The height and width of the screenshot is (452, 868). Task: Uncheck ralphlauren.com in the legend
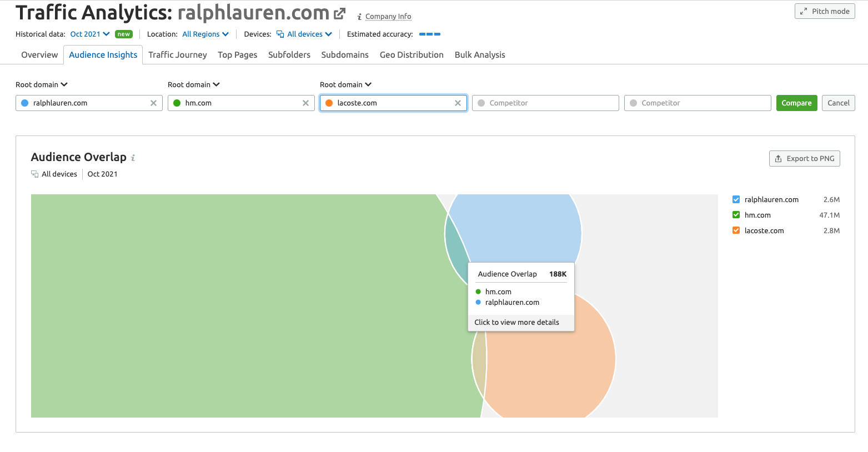pyautogui.click(x=736, y=199)
